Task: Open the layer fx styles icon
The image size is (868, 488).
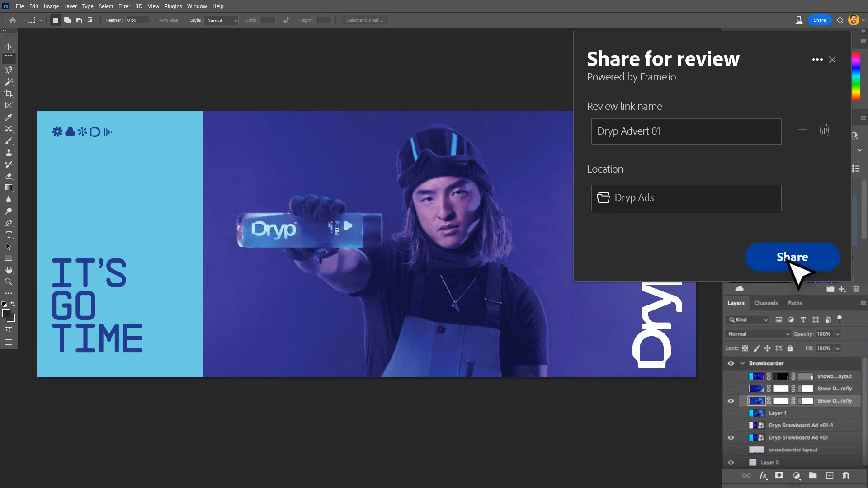Action: (763, 475)
